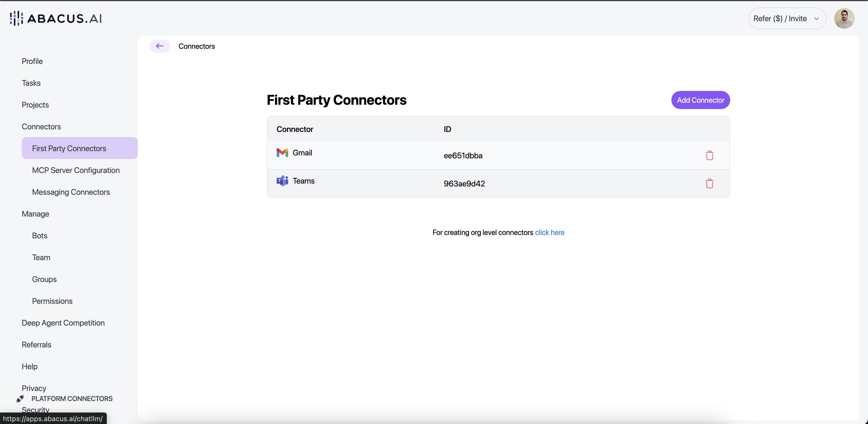The width and height of the screenshot is (868, 424).
Task: Switch to MCP Server Configuration
Action: coord(75,170)
